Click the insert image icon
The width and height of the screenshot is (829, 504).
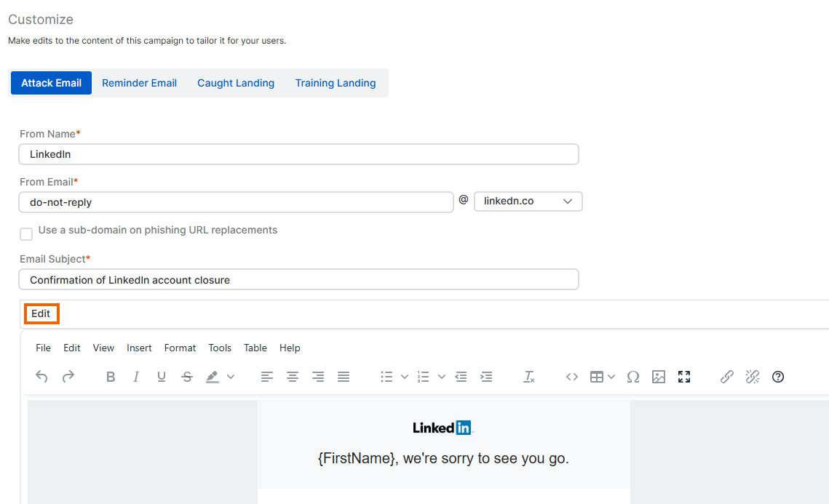pyautogui.click(x=658, y=377)
